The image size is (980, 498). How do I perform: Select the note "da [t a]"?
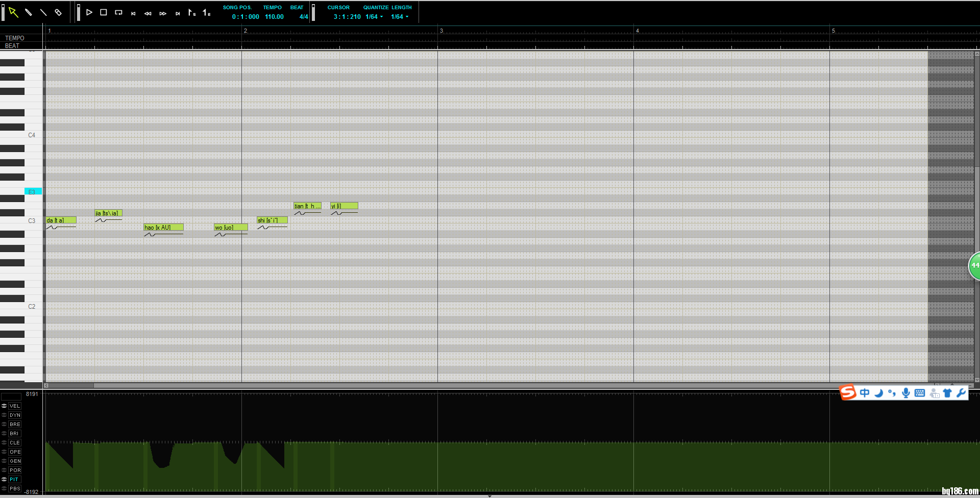61,220
